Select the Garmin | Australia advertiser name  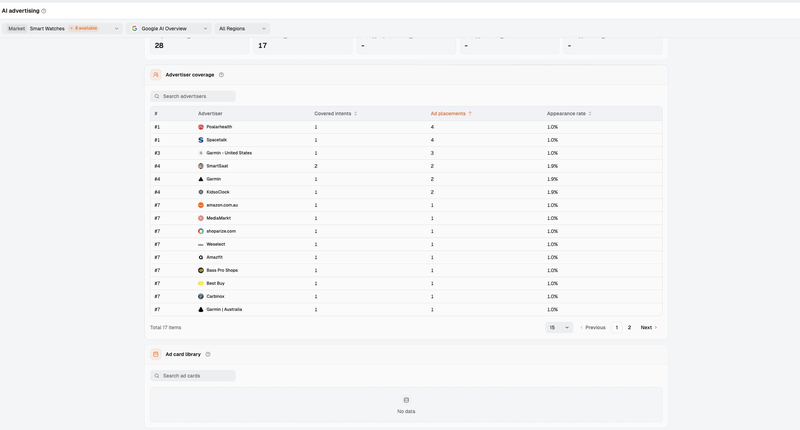click(224, 310)
